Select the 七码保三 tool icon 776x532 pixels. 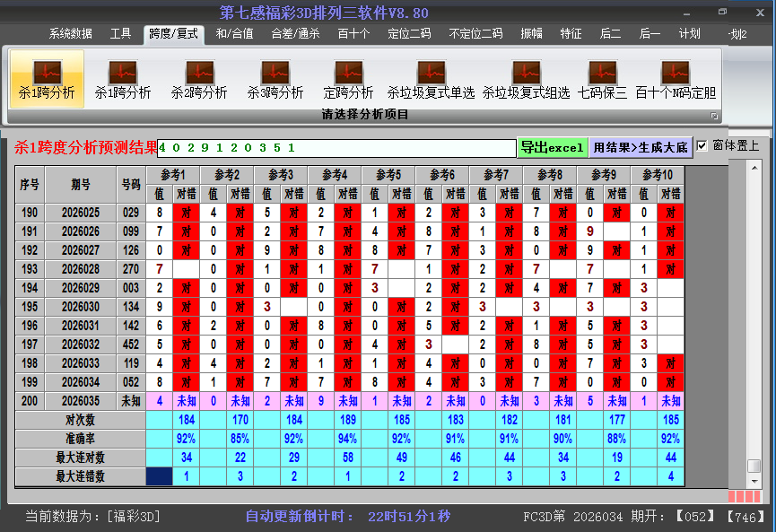(x=602, y=79)
